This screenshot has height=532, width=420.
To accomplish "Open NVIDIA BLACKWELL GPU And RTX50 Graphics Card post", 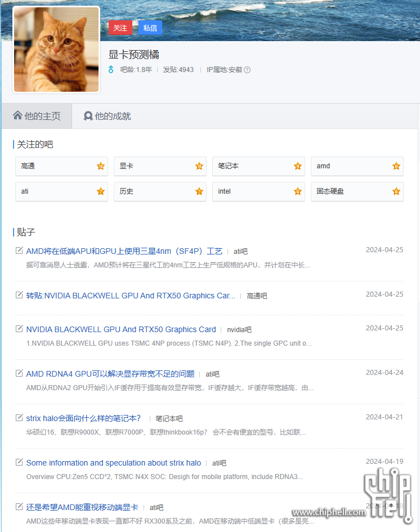I will coord(121,329).
